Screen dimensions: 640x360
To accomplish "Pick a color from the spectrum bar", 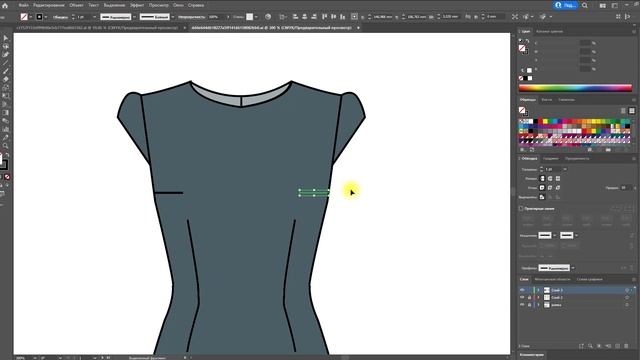I will [575, 88].
